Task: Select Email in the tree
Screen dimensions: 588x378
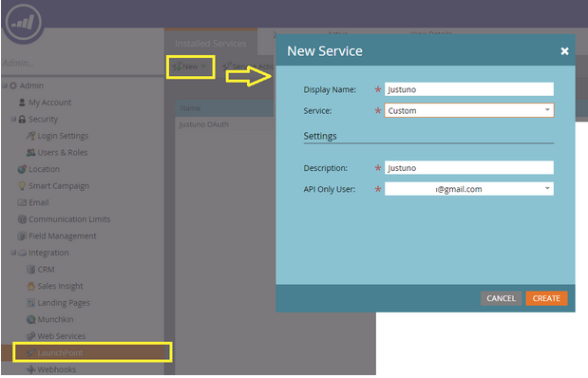Action: point(39,202)
